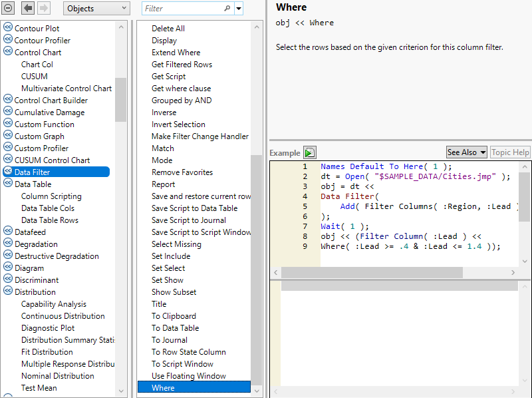Screen dimensions: 532x398
Task: Click the search magnifier in Filter box
Action: click(227, 8)
